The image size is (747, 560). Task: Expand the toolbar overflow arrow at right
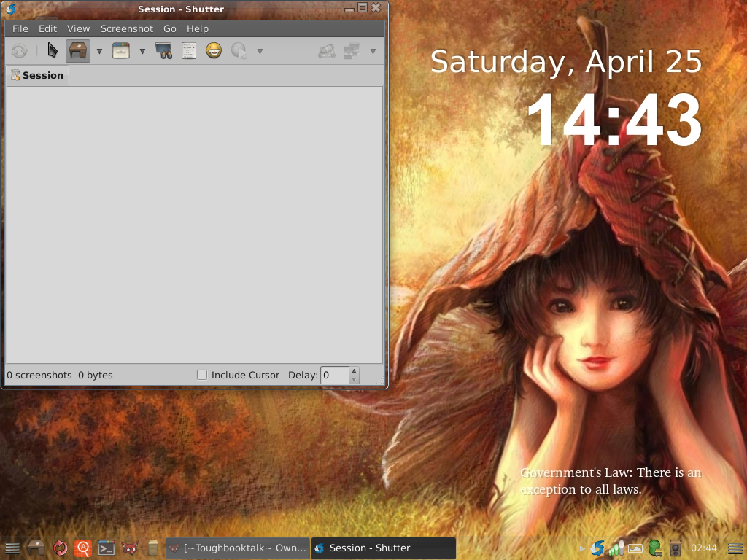coord(373,51)
